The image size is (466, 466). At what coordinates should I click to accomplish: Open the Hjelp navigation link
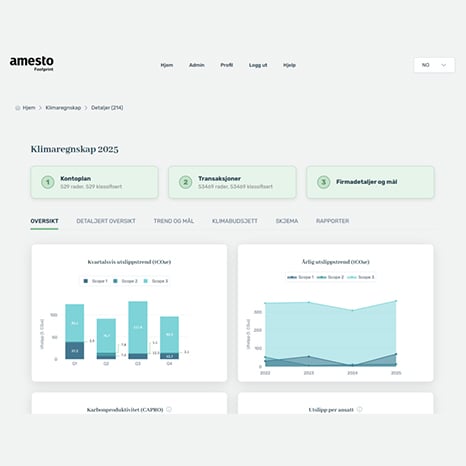(289, 65)
